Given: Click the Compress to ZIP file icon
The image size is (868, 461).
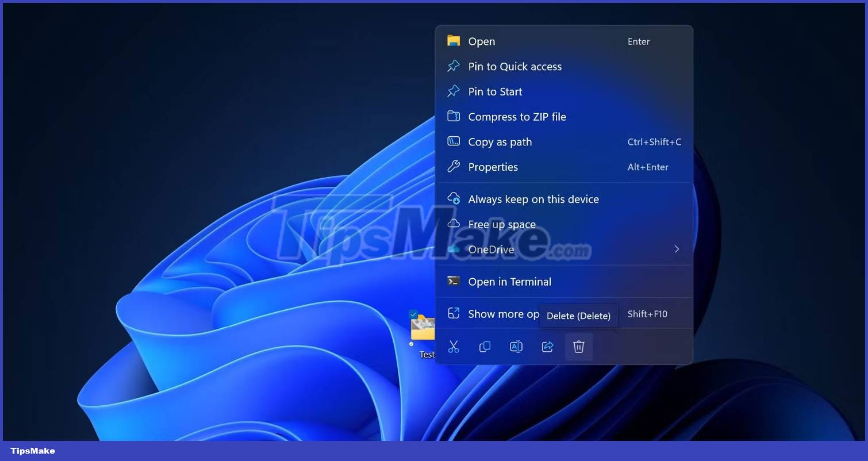Looking at the screenshot, I should click(x=454, y=116).
